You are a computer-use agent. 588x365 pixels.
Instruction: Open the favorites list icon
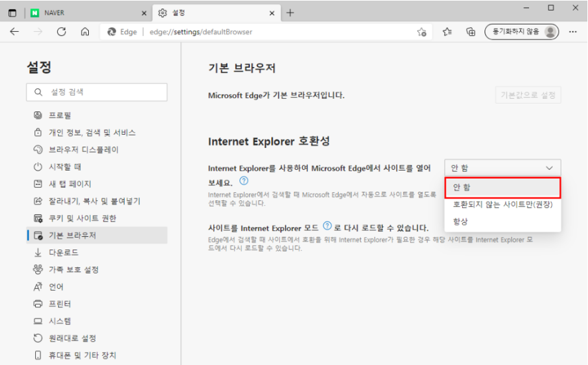coord(447,32)
